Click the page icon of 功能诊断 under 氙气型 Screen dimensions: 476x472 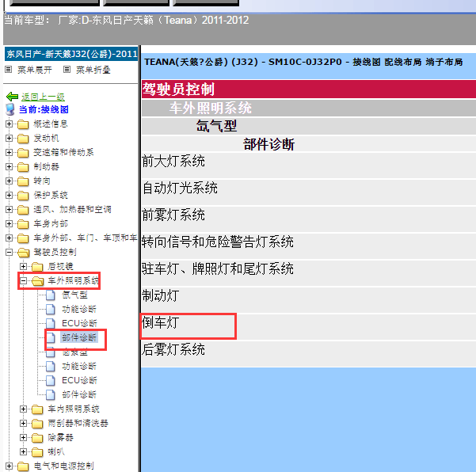point(51,310)
